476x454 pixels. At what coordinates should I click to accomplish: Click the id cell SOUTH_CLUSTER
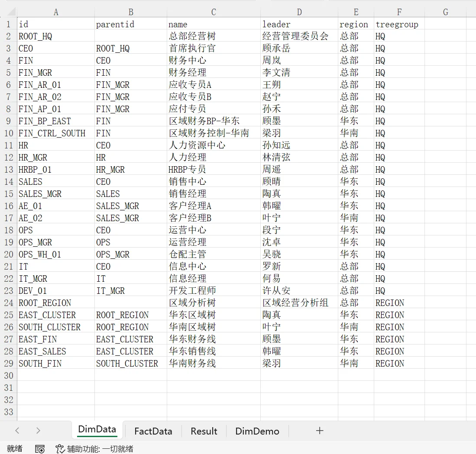[56, 327]
